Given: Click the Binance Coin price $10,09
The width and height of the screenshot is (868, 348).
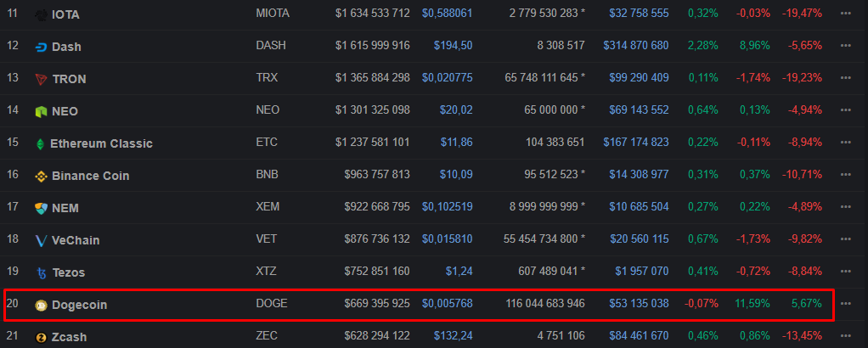Looking at the screenshot, I should tap(457, 174).
